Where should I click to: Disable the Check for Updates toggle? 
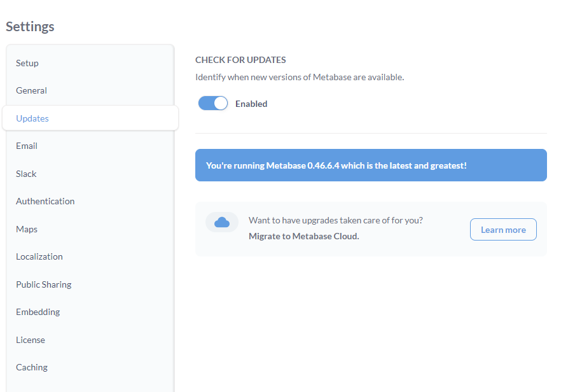coord(213,104)
